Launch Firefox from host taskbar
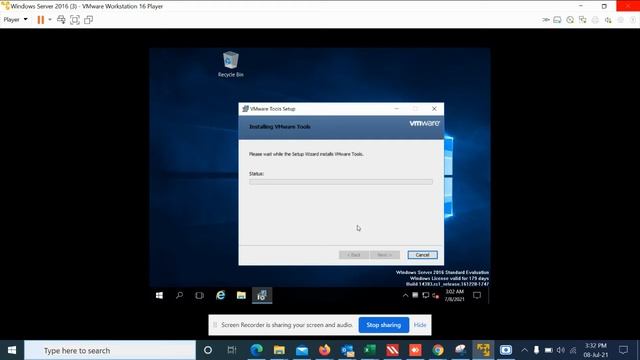 324,350
